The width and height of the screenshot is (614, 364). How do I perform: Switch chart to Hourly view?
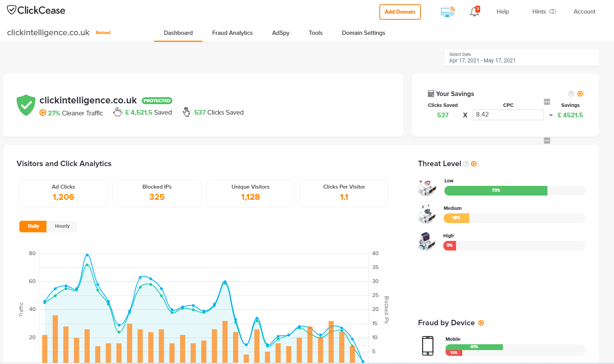click(62, 226)
